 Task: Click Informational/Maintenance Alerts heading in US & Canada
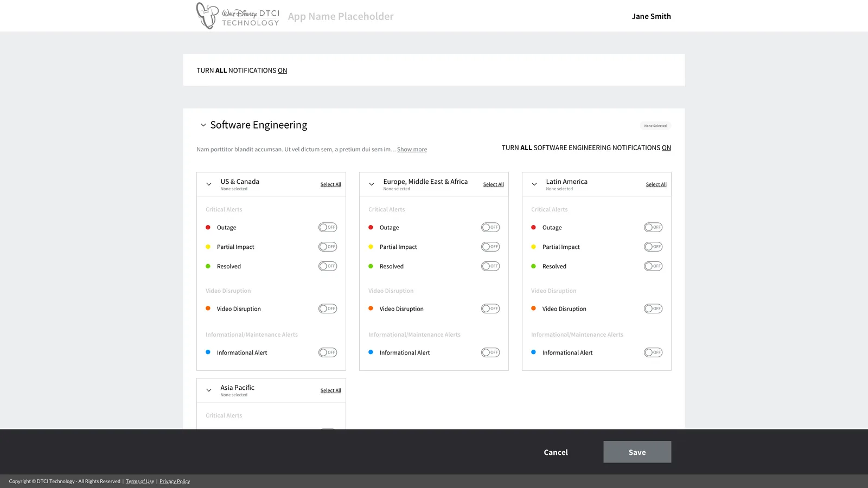(x=252, y=335)
